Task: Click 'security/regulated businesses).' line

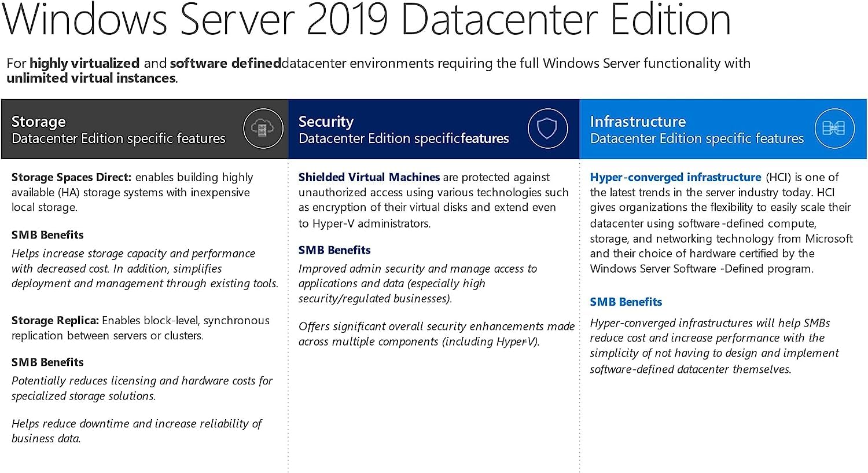Action: click(x=375, y=299)
